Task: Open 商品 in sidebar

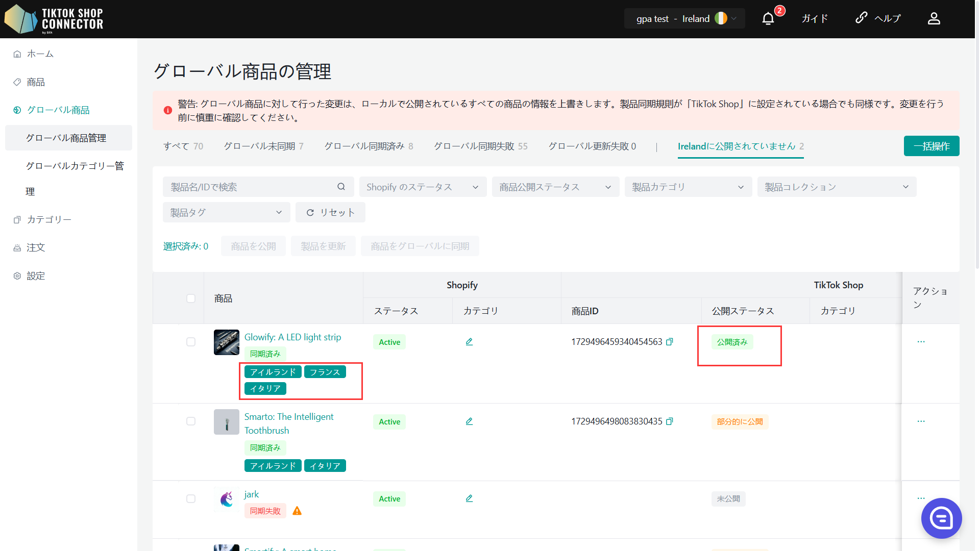Action: 36,82
